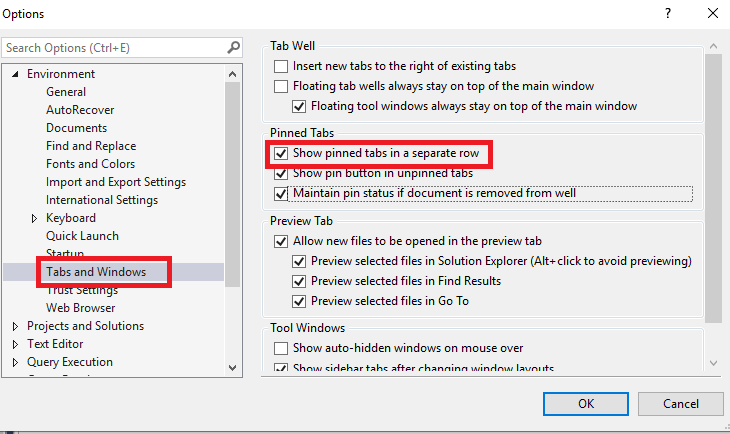
Task: Open the Tabs and Windows page
Action: tap(96, 272)
